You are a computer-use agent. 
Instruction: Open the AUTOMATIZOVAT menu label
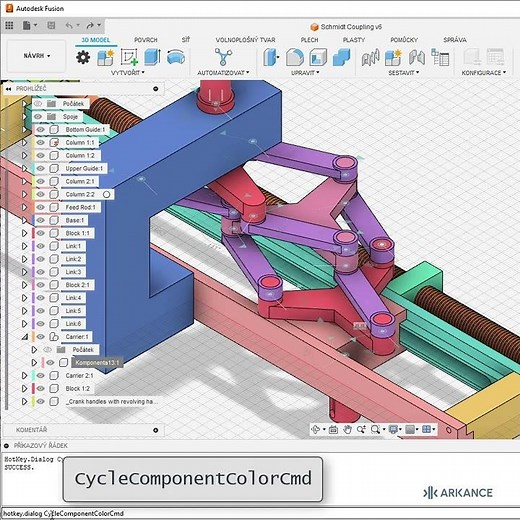pyautogui.click(x=223, y=72)
